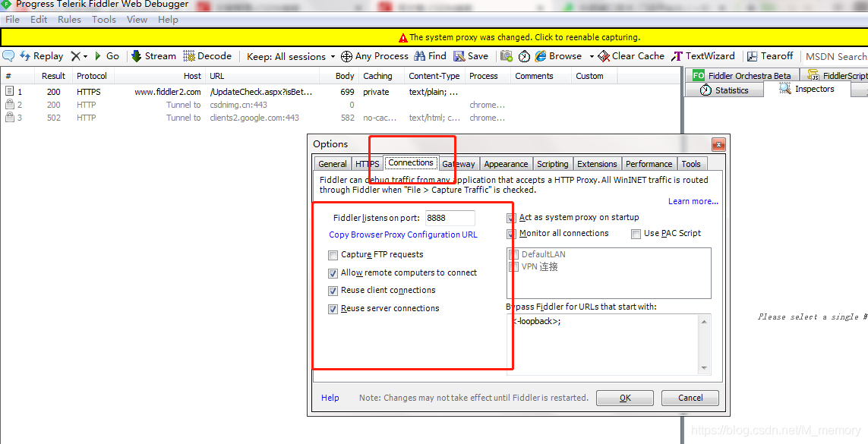Select session 1 document icon

coord(9,91)
